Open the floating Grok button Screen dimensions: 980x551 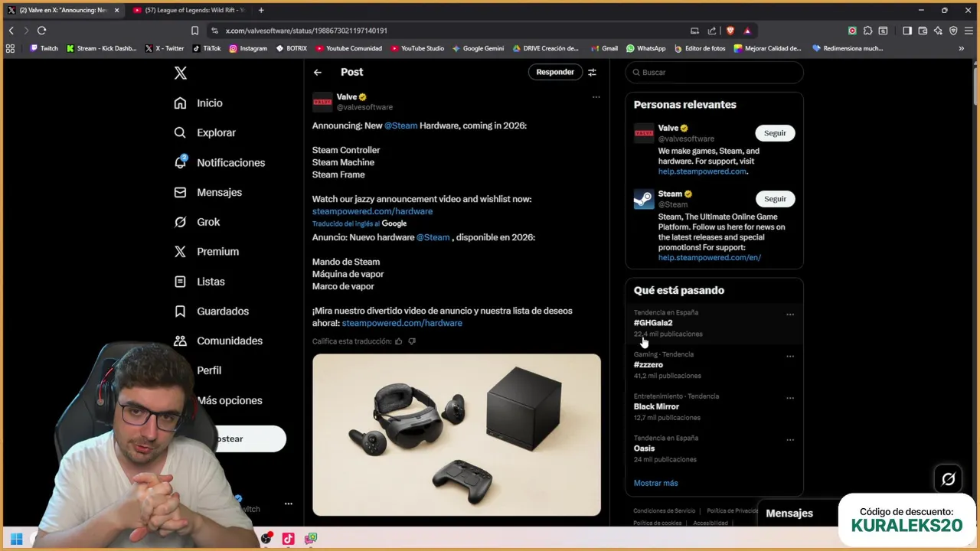click(948, 479)
